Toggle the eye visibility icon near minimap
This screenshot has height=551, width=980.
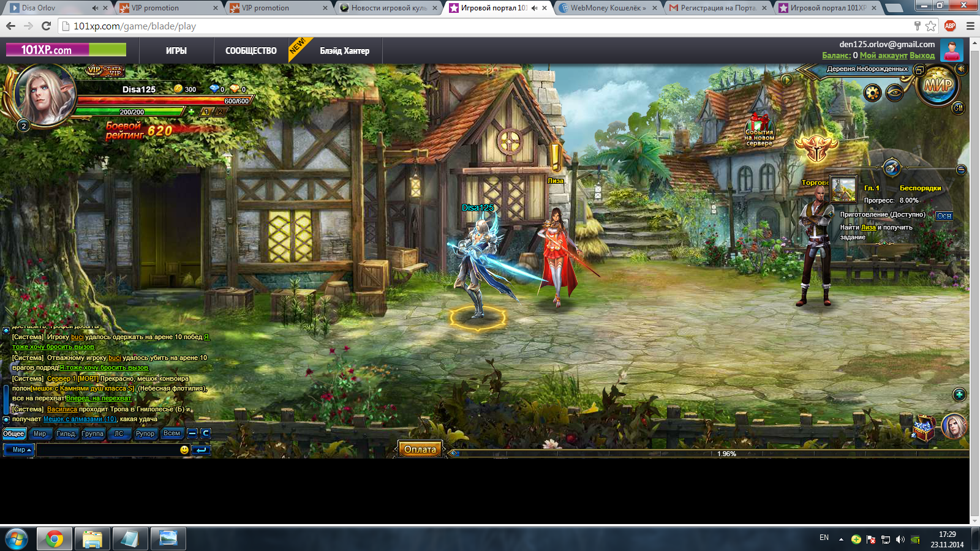894,93
